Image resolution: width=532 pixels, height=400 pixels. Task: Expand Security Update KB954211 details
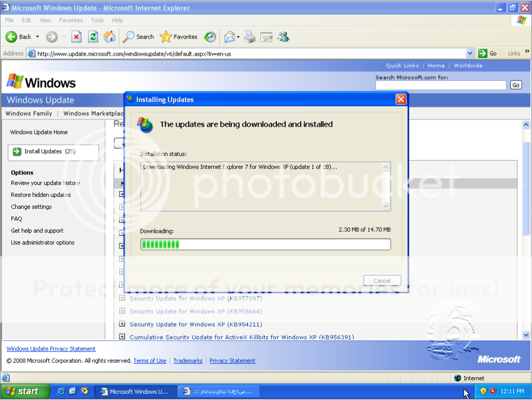coord(122,324)
